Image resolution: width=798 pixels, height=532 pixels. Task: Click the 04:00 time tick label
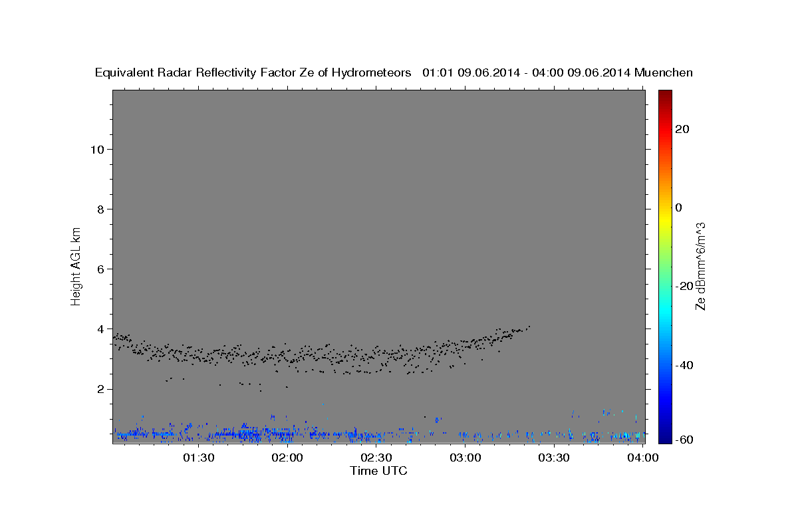pos(642,458)
